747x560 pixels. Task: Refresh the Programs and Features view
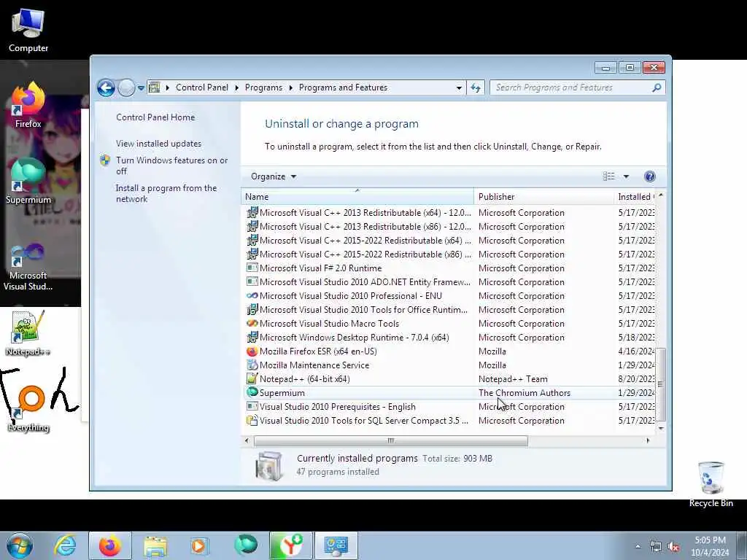476,87
